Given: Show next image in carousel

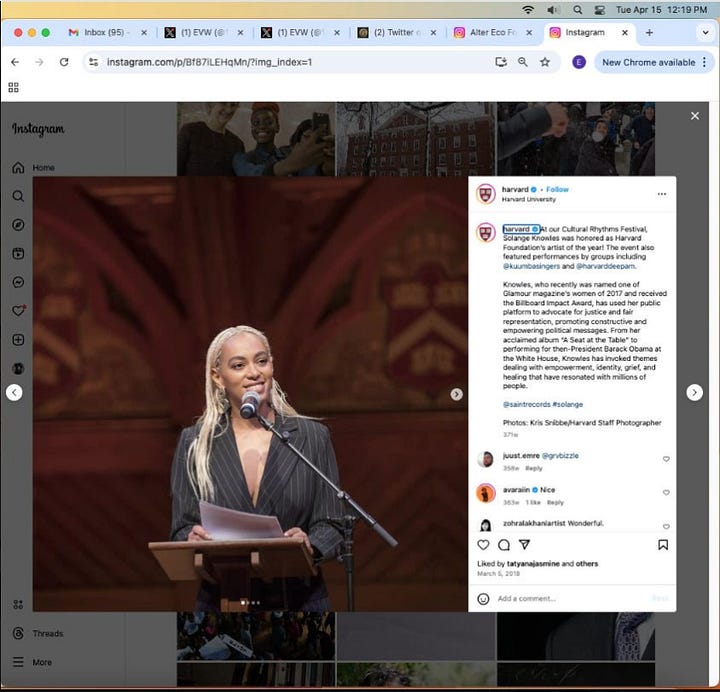Looking at the screenshot, I should tap(456, 394).
